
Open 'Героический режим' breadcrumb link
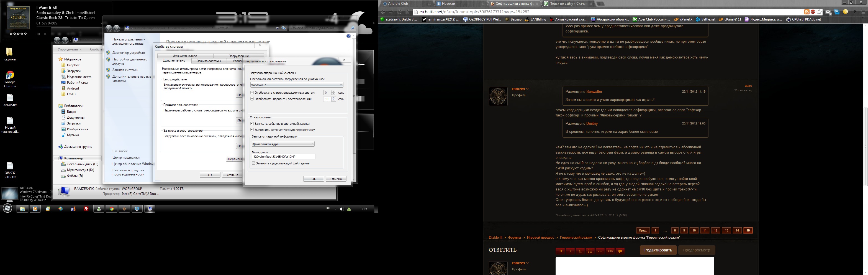click(576, 238)
